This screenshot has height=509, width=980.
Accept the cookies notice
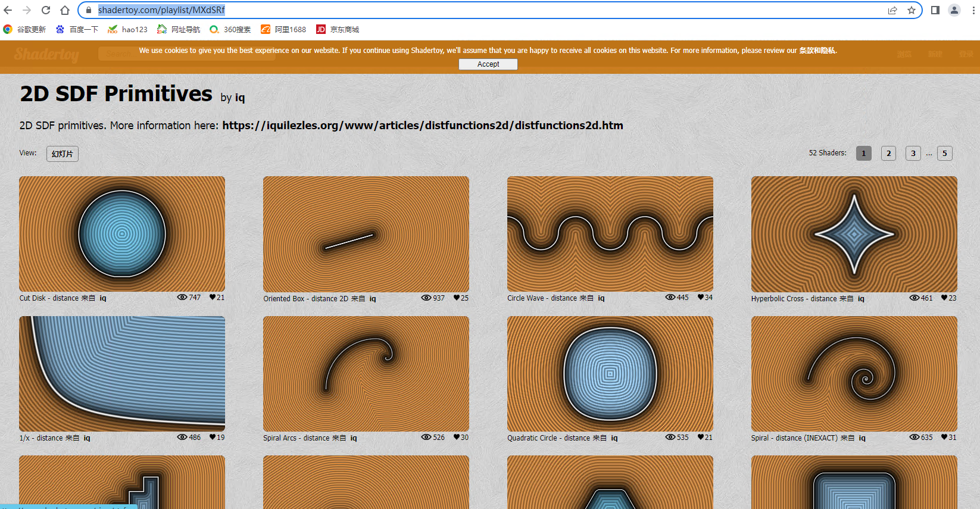pyautogui.click(x=488, y=64)
